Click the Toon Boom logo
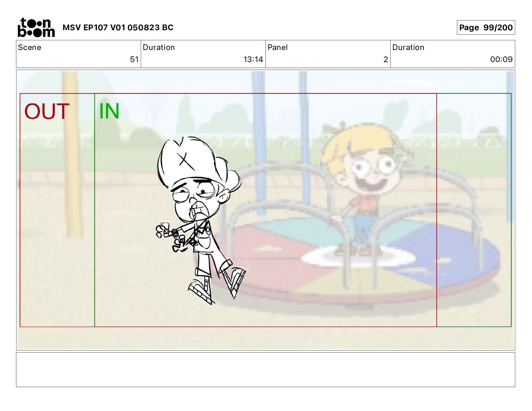The image size is (532, 411). click(36, 27)
